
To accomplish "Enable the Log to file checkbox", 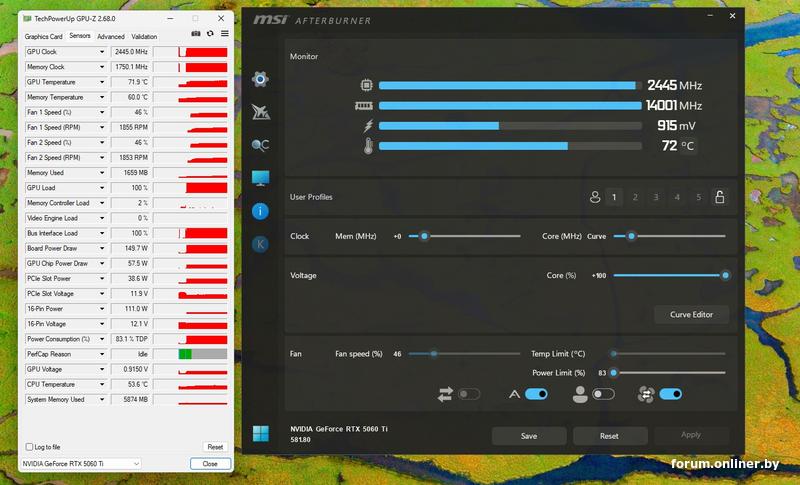I will (29, 447).
